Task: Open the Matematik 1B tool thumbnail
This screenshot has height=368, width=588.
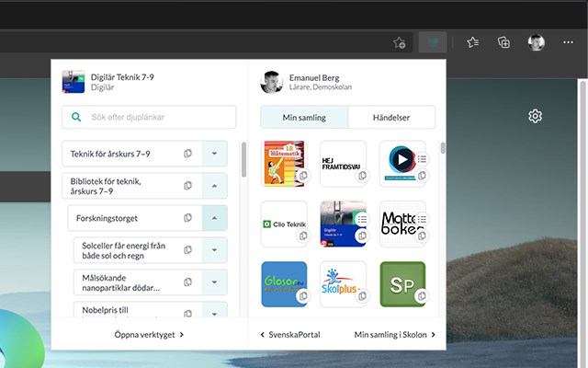Action: coord(284,164)
